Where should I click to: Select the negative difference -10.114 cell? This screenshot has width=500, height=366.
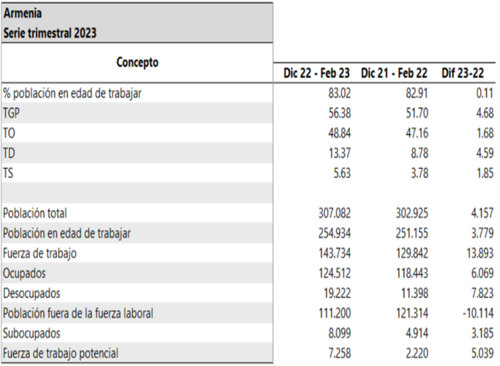(x=478, y=313)
